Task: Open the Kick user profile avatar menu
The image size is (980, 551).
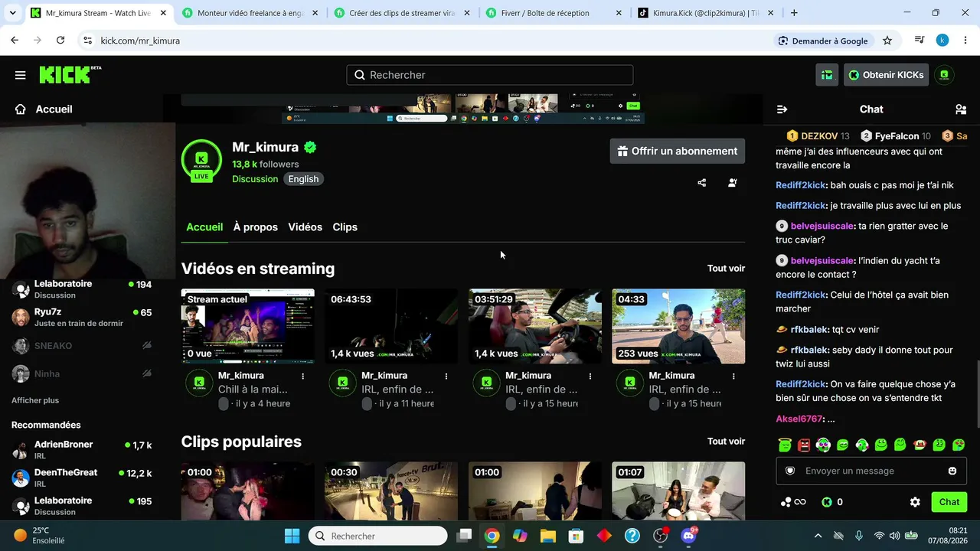Action: 944,75
